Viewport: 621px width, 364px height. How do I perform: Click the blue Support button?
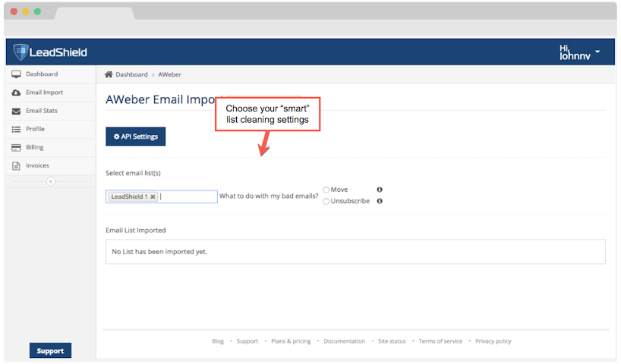[x=50, y=350]
